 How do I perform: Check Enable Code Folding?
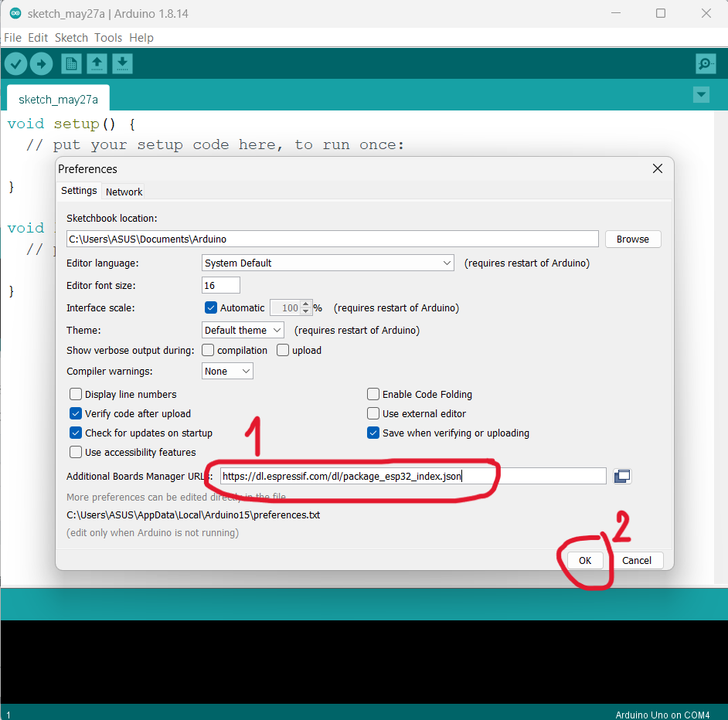pyautogui.click(x=373, y=394)
